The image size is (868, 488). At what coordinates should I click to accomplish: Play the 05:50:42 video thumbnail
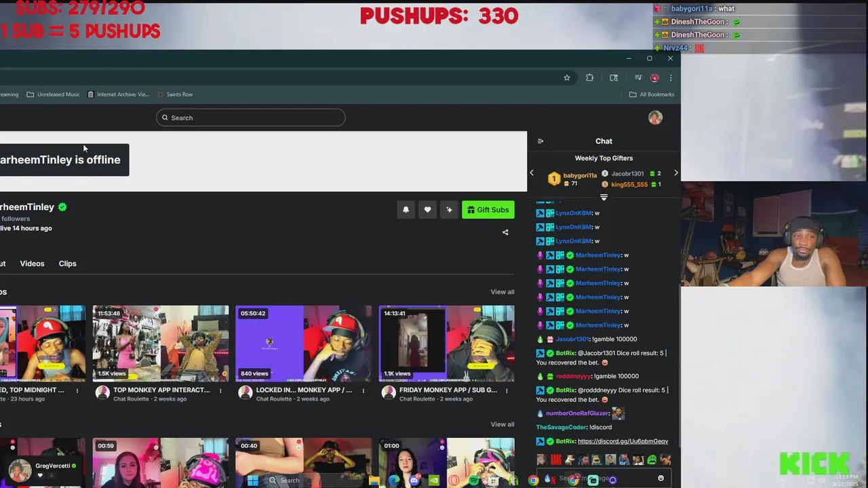pyautogui.click(x=304, y=343)
